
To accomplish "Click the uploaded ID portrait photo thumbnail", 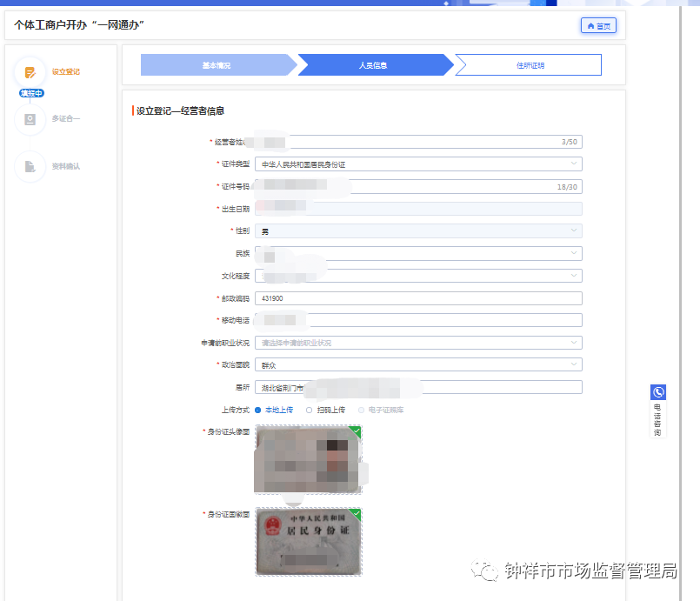I will click(308, 459).
